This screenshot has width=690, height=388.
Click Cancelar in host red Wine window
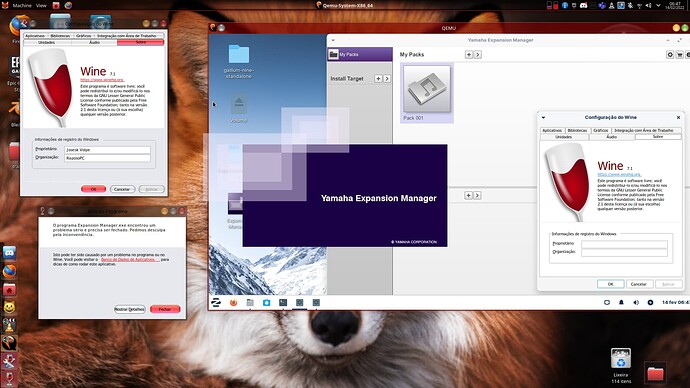(122, 189)
